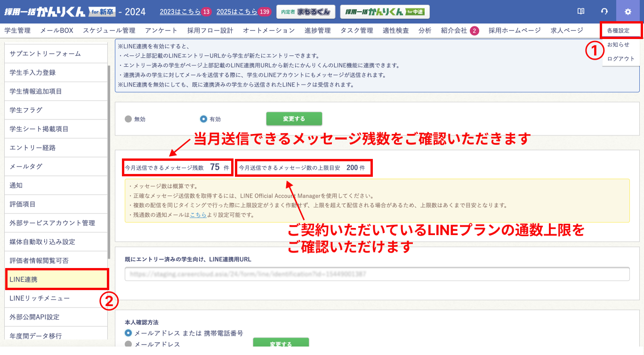Screen dimensions: 644x355
Task: Click the gear settings icon
Action: click(x=628, y=12)
